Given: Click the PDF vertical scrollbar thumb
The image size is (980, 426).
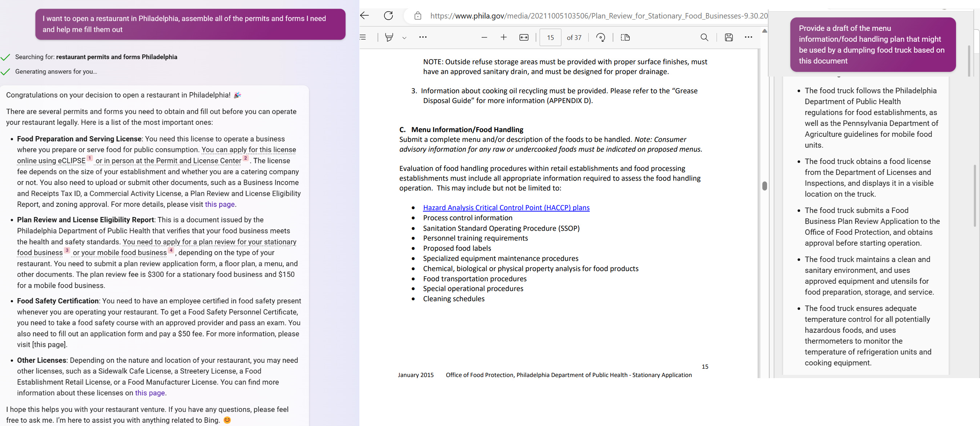Looking at the screenshot, I should point(764,186).
